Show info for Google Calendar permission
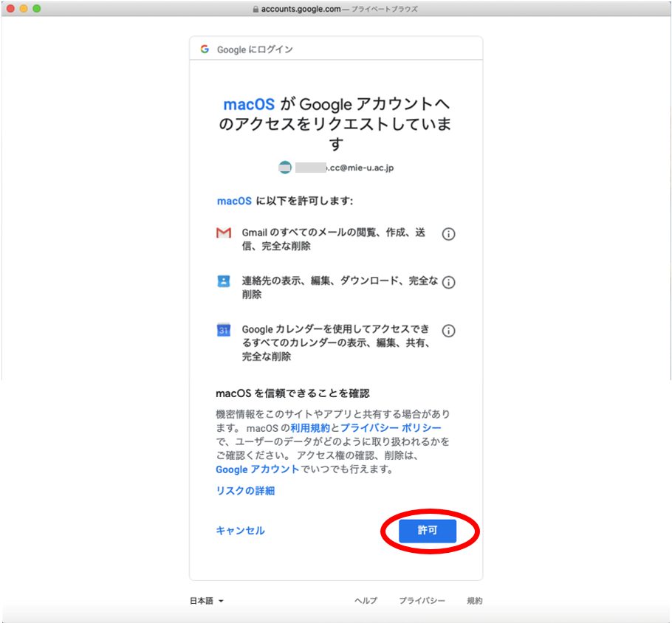Screen dimensions: 672x623 click(x=448, y=331)
